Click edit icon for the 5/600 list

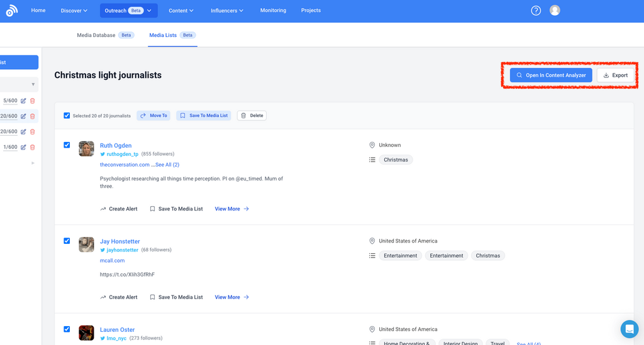tap(23, 101)
